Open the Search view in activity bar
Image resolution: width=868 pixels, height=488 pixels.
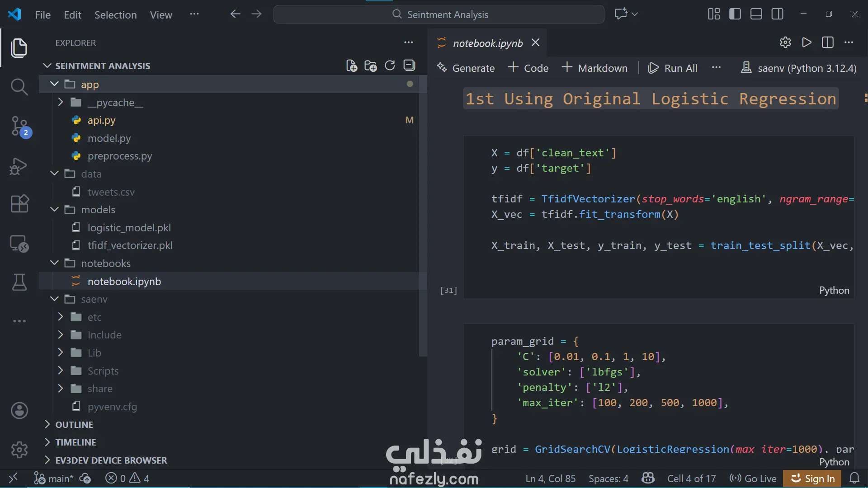click(x=19, y=87)
